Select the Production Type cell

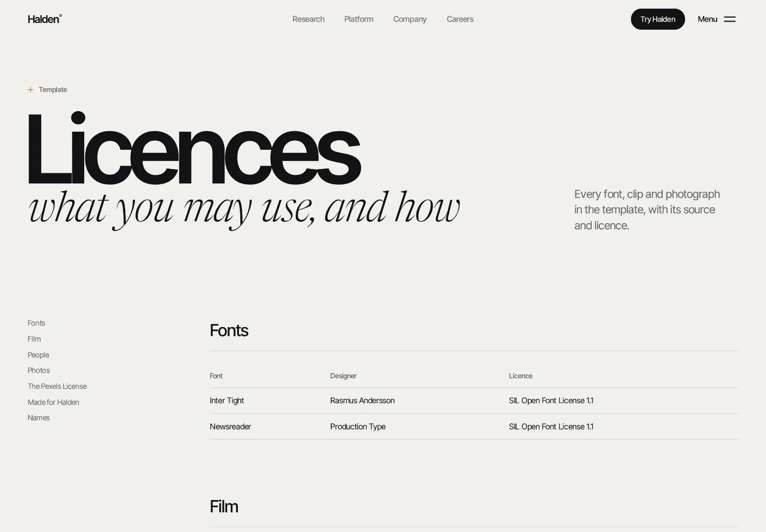pos(358,427)
